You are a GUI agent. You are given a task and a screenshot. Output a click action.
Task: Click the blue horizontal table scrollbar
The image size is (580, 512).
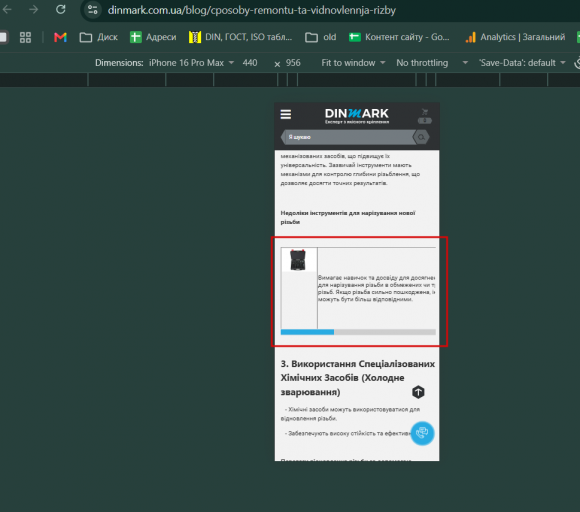(x=307, y=332)
